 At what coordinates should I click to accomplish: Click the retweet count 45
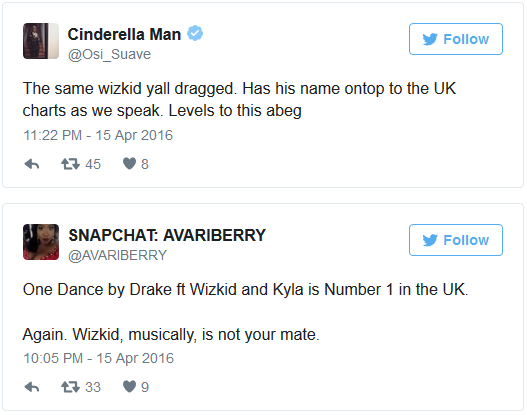pyautogui.click(x=93, y=164)
